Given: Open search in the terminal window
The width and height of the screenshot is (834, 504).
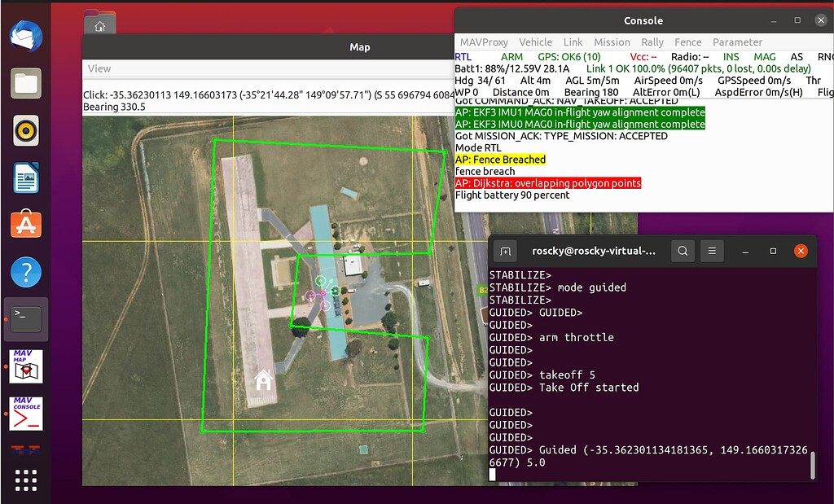Looking at the screenshot, I should (683, 251).
